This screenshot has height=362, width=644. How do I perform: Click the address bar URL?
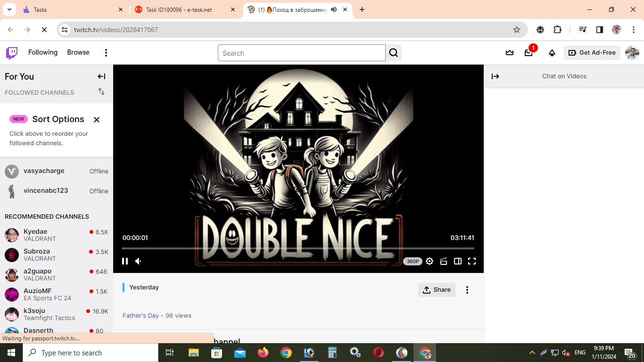pos(116,30)
